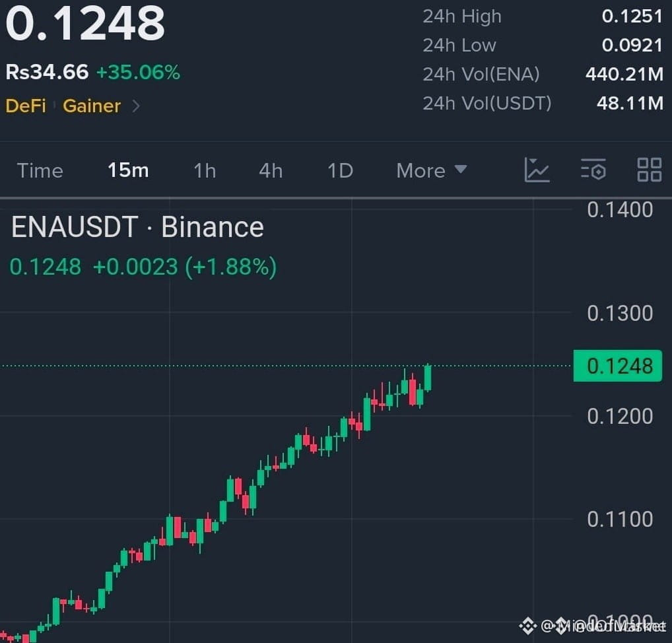
Task: Switch to the 4h interval
Action: (x=271, y=170)
